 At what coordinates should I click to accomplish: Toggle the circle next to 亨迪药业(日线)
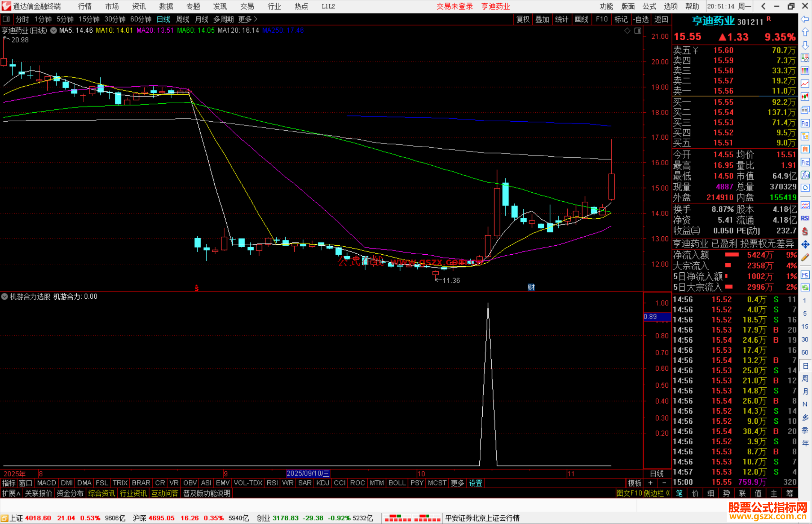point(54,30)
